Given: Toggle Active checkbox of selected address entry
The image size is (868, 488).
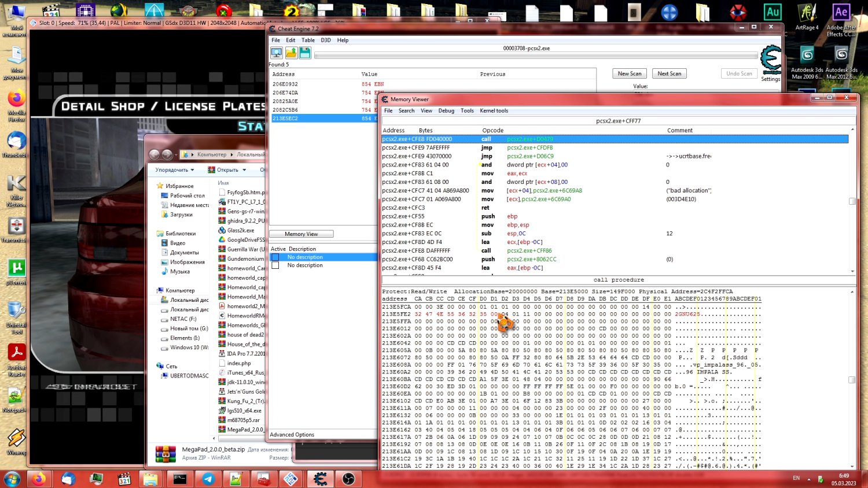Looking at the screenshot, I should coord(275,257).
